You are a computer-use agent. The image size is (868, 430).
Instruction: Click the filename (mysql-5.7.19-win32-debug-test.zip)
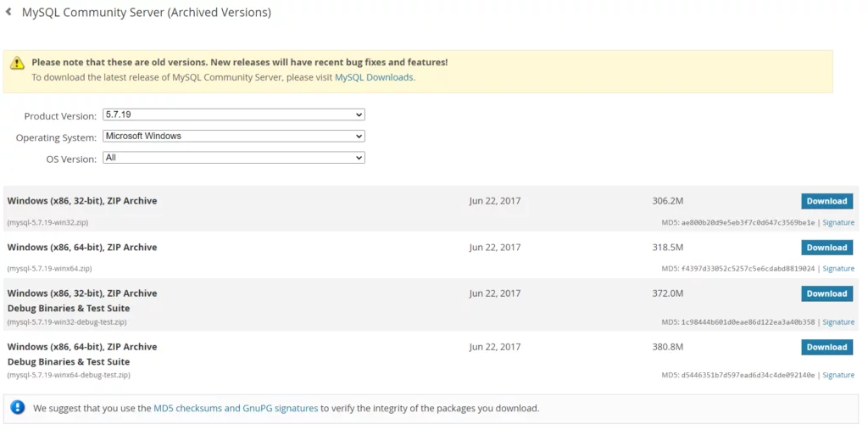pyautogui.click(x=67, y=322)
